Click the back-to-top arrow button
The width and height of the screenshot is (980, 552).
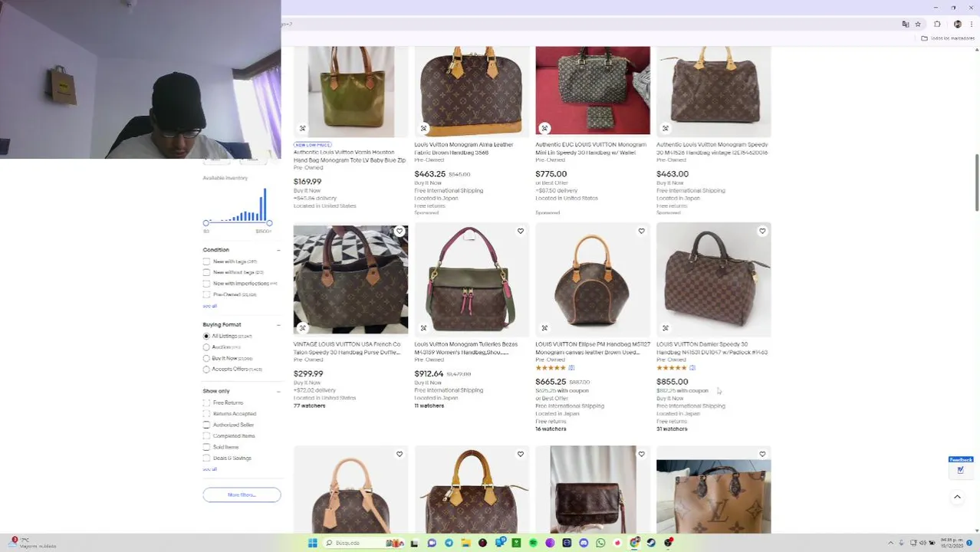[x=957, y=497]
